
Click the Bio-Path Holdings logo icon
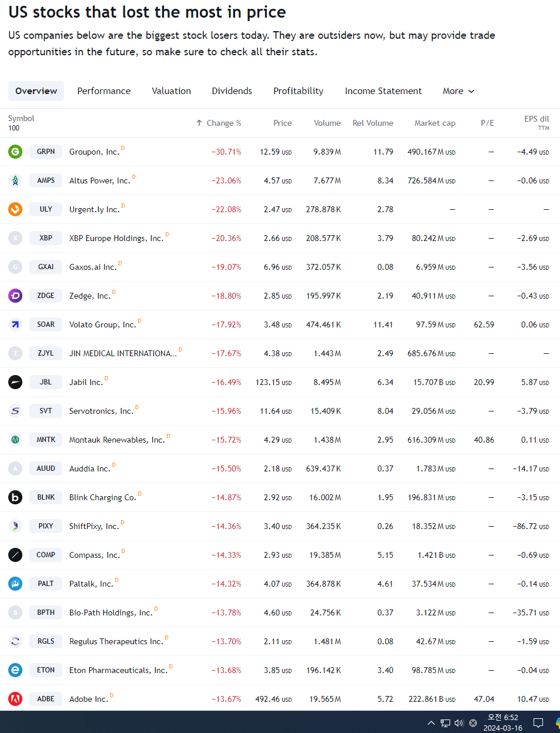coord(15,612)
